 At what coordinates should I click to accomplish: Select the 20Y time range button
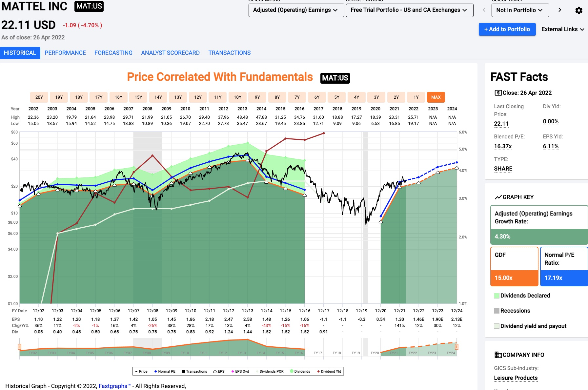[x=39, y=97]
